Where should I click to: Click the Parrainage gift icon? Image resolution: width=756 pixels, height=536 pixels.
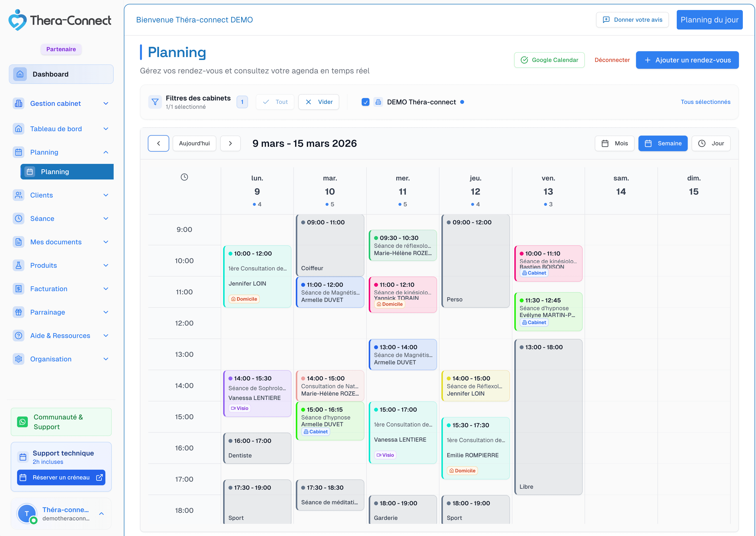(19, 312)
